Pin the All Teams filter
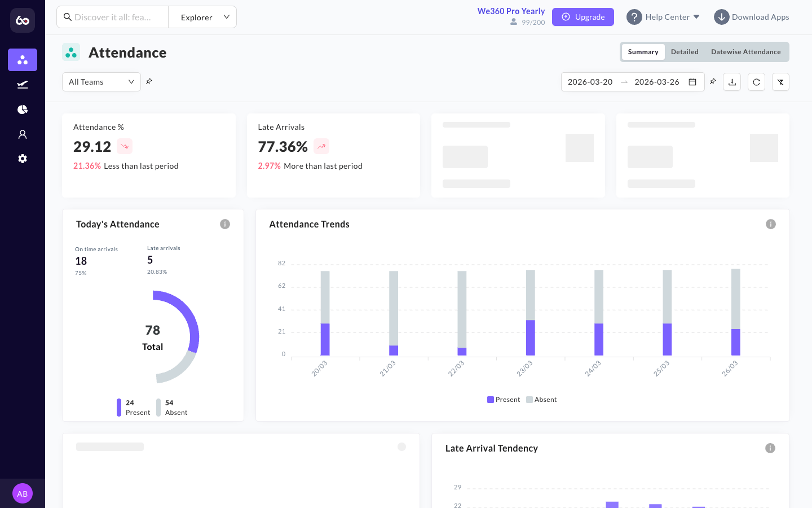Image resolution: width=812 pixels, height=508 pixels. (149, 81)
